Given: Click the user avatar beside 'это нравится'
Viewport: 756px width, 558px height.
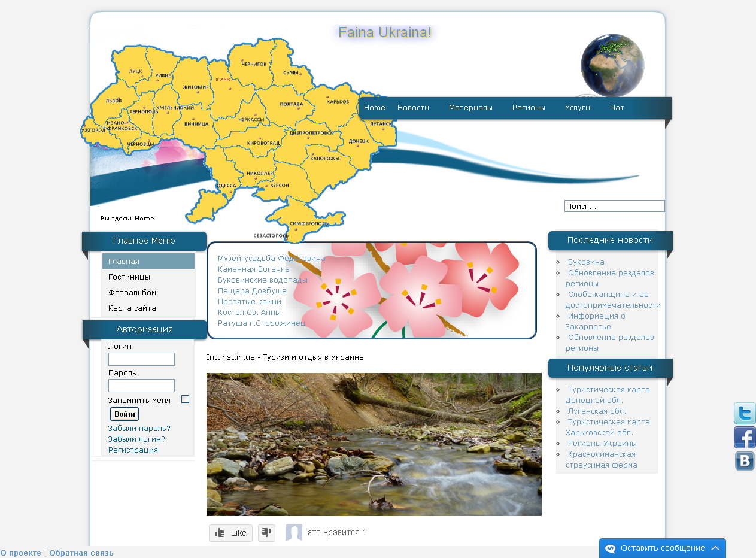Looking at the screenshot, I should [x=294, y=533].
